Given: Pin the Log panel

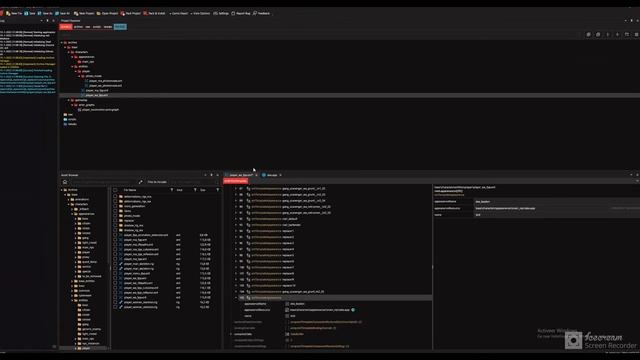Looking at the screenshot, I should [x=47, y=20].
